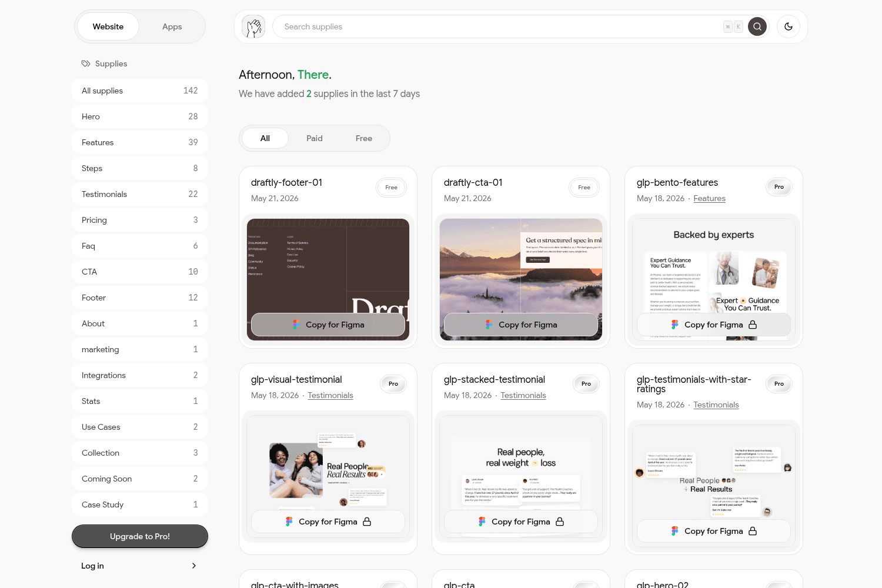The height and width of the screenshot is (588, 882).
Task: Copy draftly-cta-01 for Figma
Action: [521, 325]
